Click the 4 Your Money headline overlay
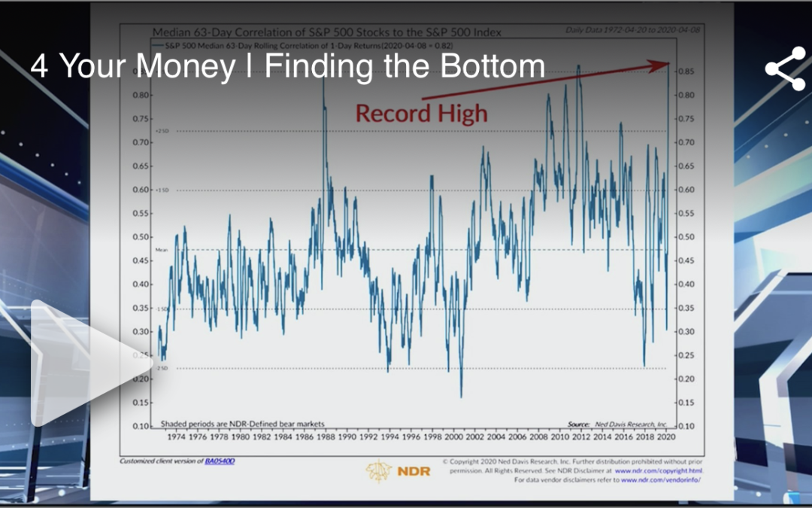812x508 pixels. point(286,67)
